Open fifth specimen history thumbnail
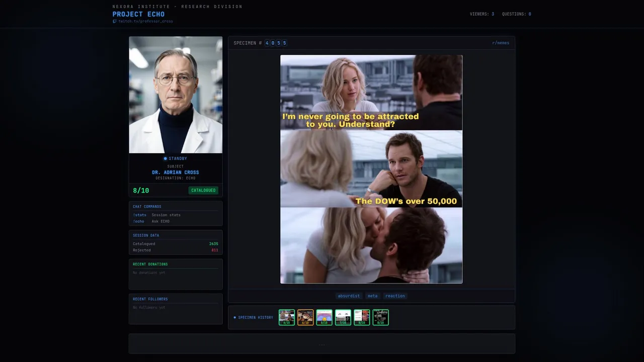 click(x=362, y=317)
